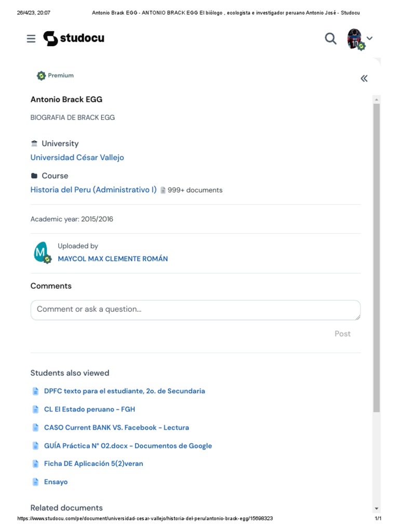The image size is (399, 532).
Task: Collapse the panel with double-chevron icon
Action: [x=364, y=78]
